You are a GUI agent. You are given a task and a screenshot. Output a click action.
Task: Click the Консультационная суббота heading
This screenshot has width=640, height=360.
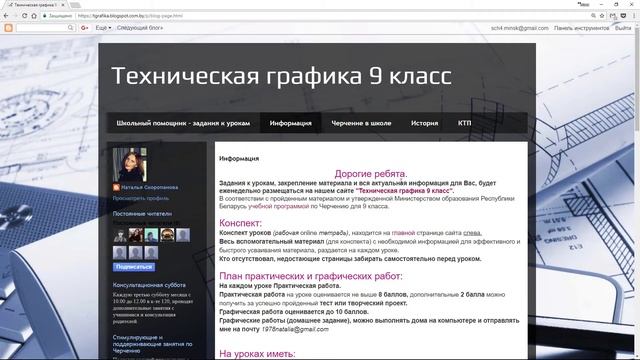(x=149, y=285)
